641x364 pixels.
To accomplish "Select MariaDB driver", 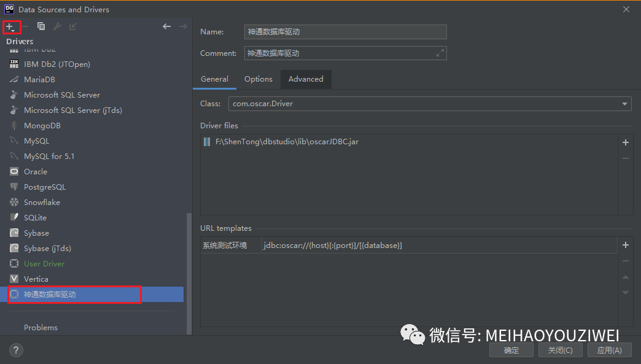I will (x=92, y=80).
